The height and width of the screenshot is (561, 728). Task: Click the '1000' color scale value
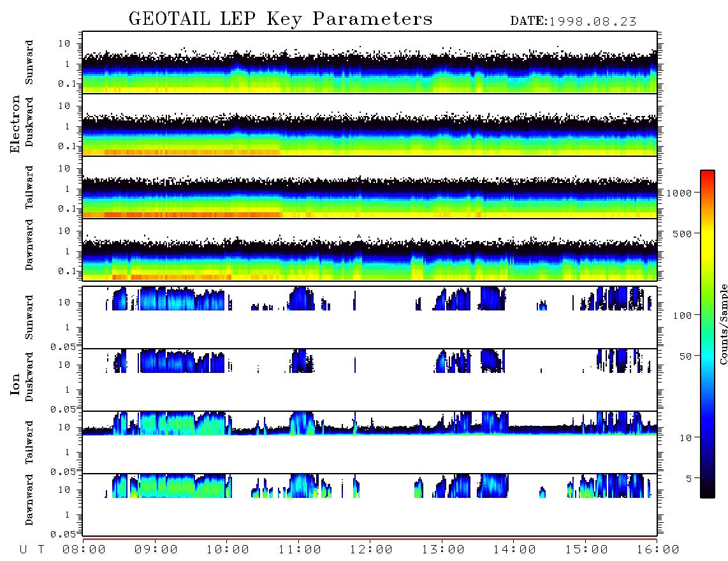click(x=679, y=193)
